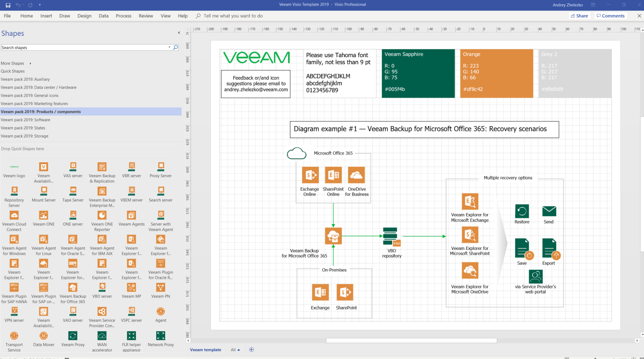Select the Data Mover shape
This screenshot has height=359, width=644.
(44, 336)
